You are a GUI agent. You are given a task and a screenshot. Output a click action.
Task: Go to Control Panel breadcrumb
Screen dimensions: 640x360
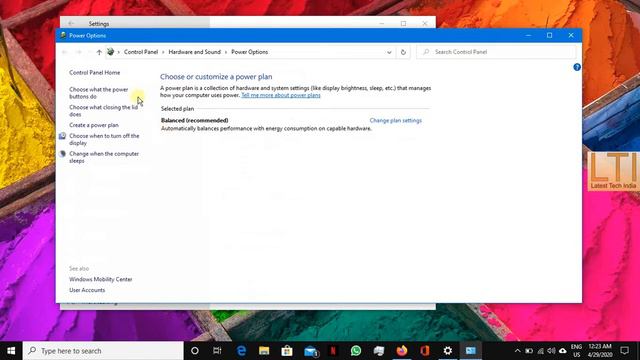click(141, 52)
